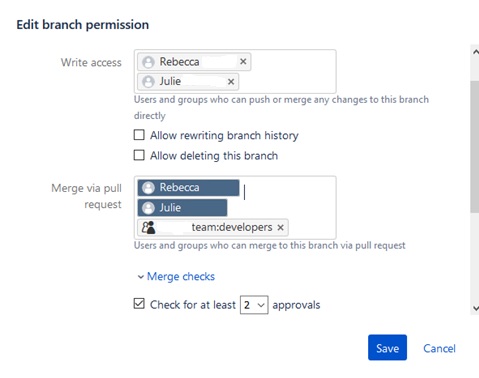The height and width of the screenshot is (378, 479).
Task: Click the dialog scrollbar thumb
Action: (475, 146)
